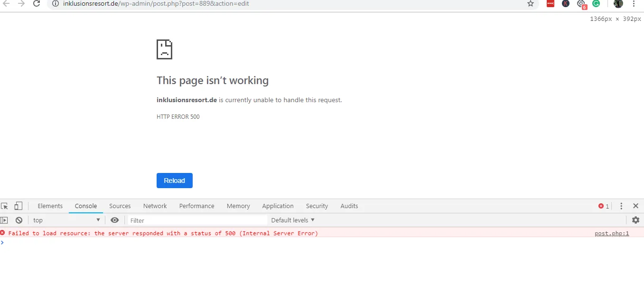Screen dimensions: 644x296
Task: Click the address bar URL
Action: tap(156, 4)
